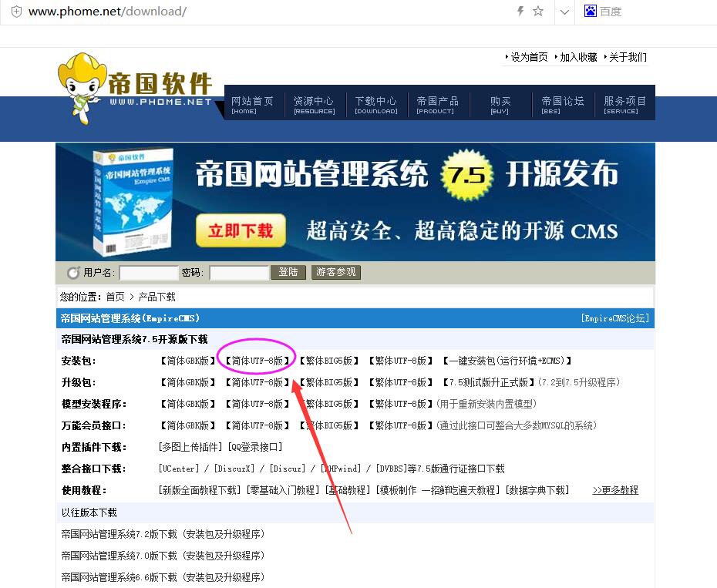Download 模型安装程序 简体GBK版
This screenshot has width=717, height=588.
click(188, 404)
